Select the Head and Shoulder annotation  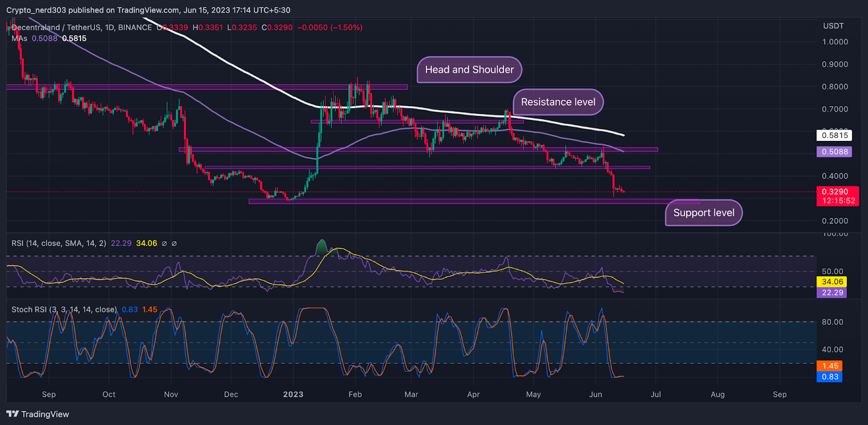pos(469,69)
